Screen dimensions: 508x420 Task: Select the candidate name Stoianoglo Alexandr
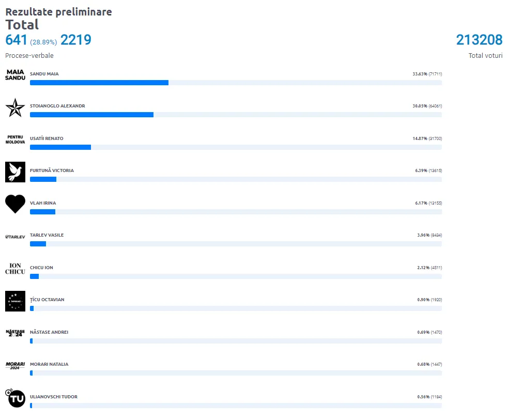[x=57, y=106]
